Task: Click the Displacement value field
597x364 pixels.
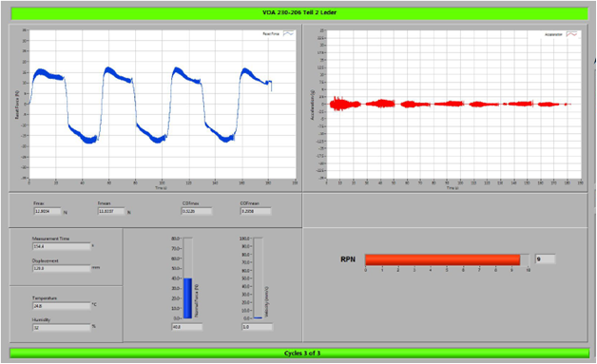Action: [x=61, y=268]
